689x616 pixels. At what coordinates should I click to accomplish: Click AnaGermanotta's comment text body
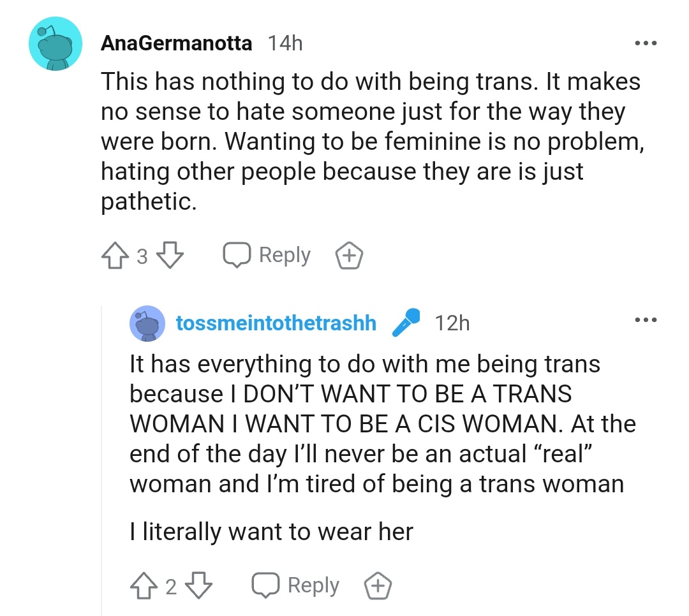[x=370, y=140]
